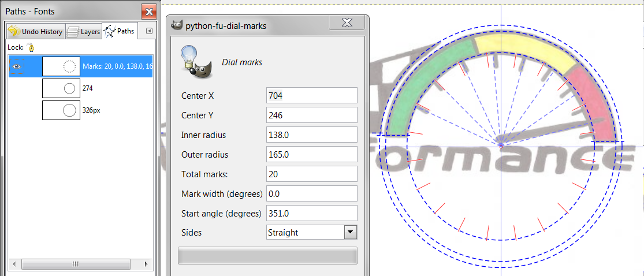Viewport: 644px width, 276px height.
Task: Click the Marks path thumbnail preview
Action: (61, 66)
